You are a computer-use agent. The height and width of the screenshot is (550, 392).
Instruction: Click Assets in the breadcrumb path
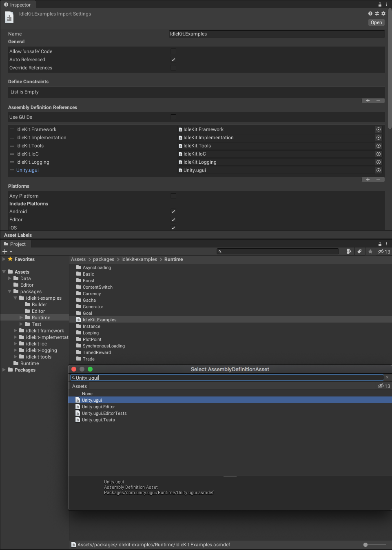[78, 259]
